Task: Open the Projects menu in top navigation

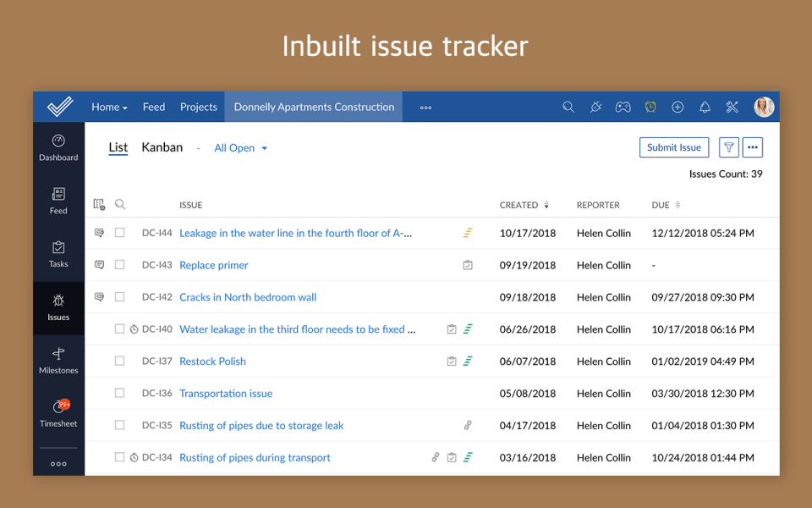Action: 198,107
